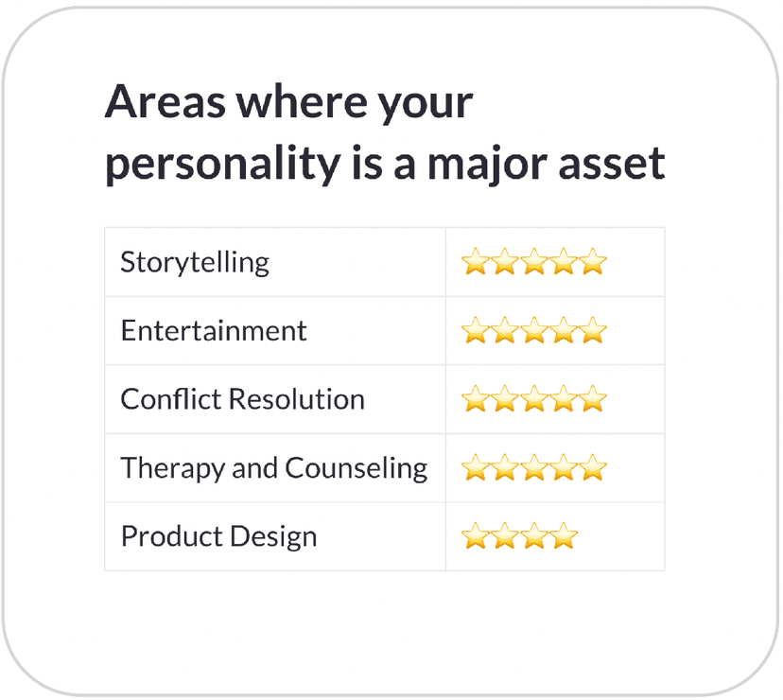Click the fourth star for Product Design
This screenshot has width=783, height=700.
pyautogui.click(x=563, y=537)
